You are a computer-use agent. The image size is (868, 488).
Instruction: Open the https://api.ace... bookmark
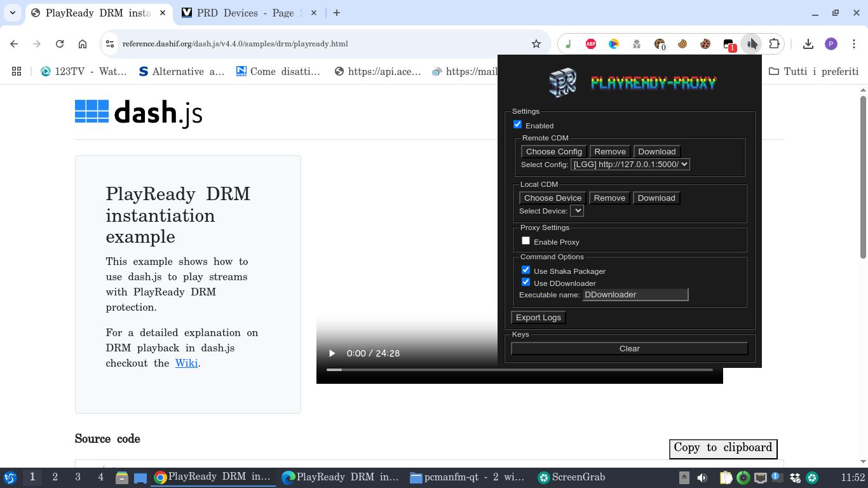(377, 71)
